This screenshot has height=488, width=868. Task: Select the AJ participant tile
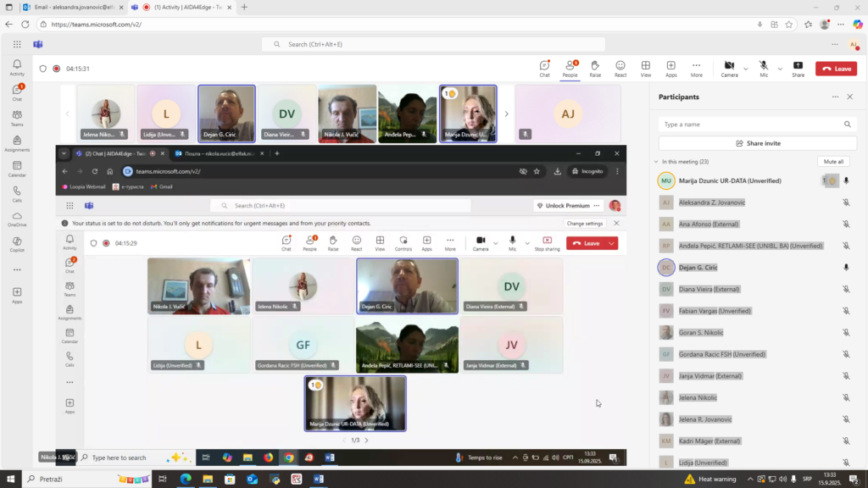coord(568,114)
